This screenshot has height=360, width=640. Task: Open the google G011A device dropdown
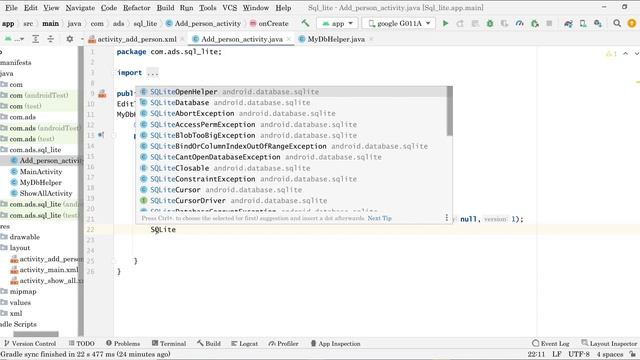click(x=400, y=23)
